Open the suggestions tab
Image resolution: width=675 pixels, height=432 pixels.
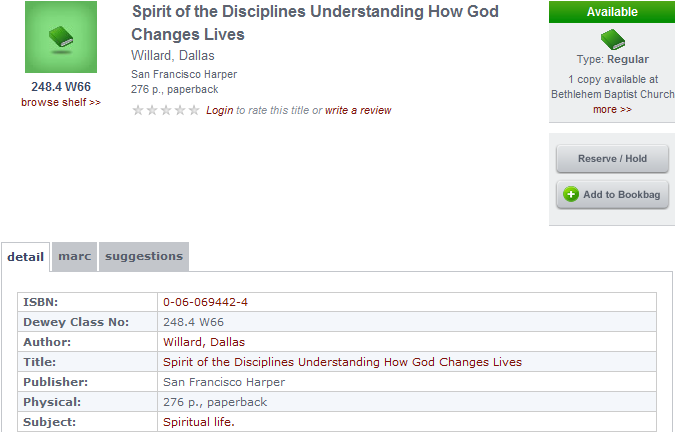(x=144, y=257)
